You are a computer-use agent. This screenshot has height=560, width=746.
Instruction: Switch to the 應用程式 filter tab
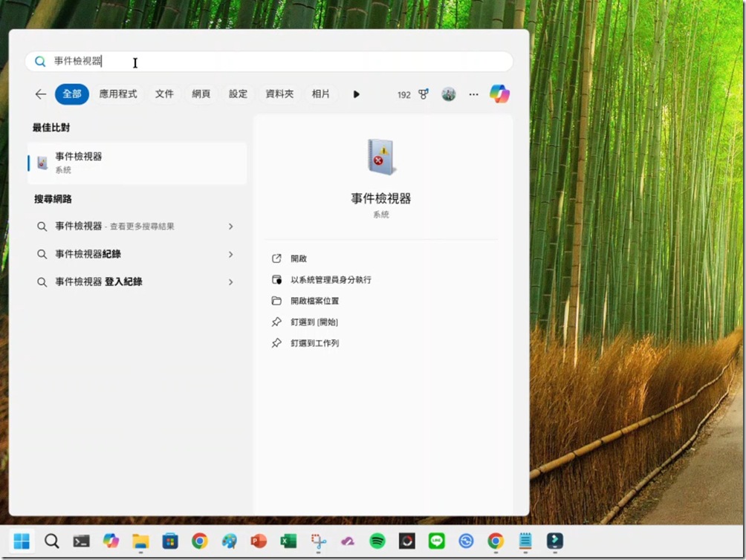pyautogui.click(x=118, y=94)
